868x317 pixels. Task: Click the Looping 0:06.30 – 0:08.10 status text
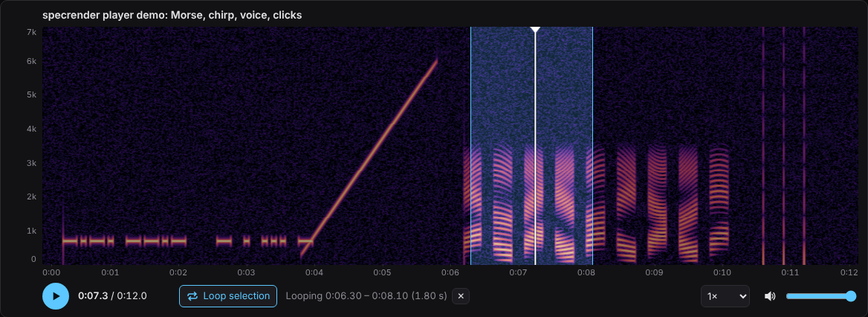[366, 296]
